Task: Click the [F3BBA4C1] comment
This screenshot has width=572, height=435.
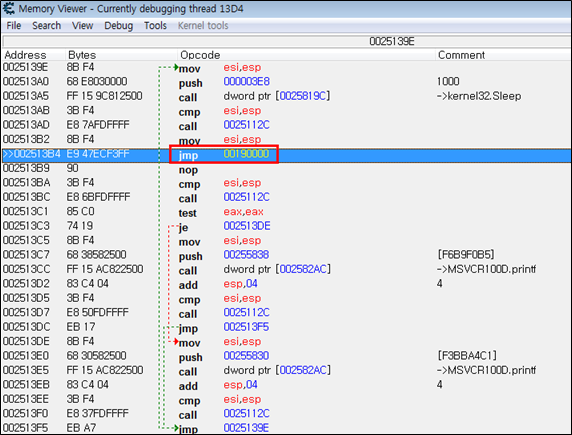Action: pyautogui.click(x=467, y=356)
